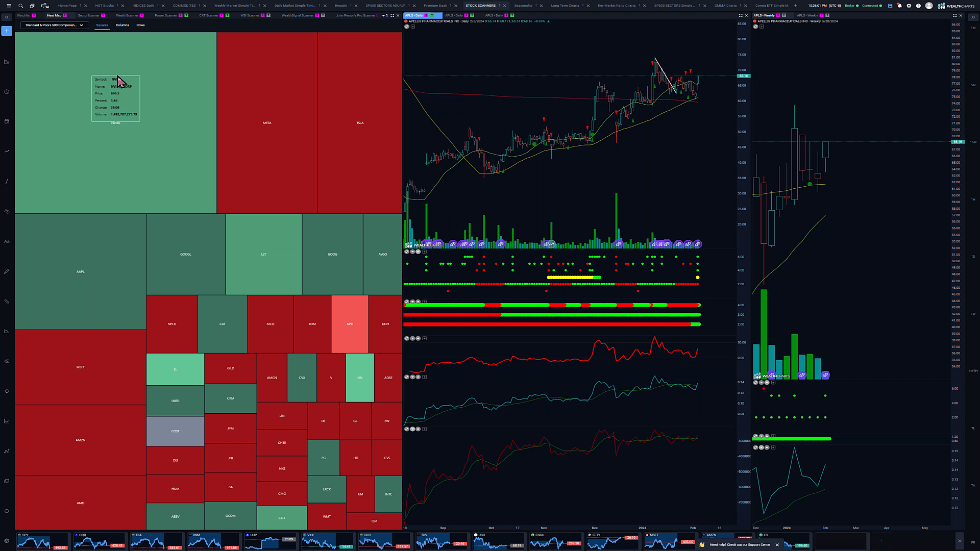Screen dimensions: 980x551
Task: Select the pencil drawing tool in left sidebar
Action: pyautogui.click(x=7, y=271)
